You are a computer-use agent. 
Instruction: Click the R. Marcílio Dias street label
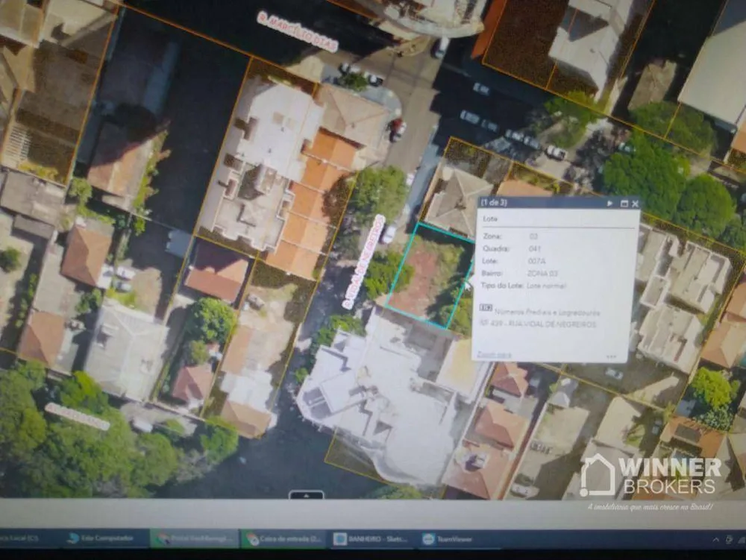298,32
